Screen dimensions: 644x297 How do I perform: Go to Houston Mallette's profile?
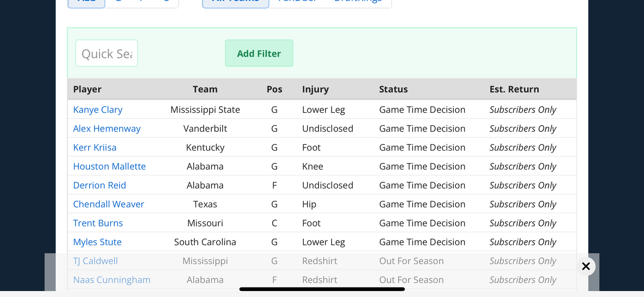tap(109, 166)
